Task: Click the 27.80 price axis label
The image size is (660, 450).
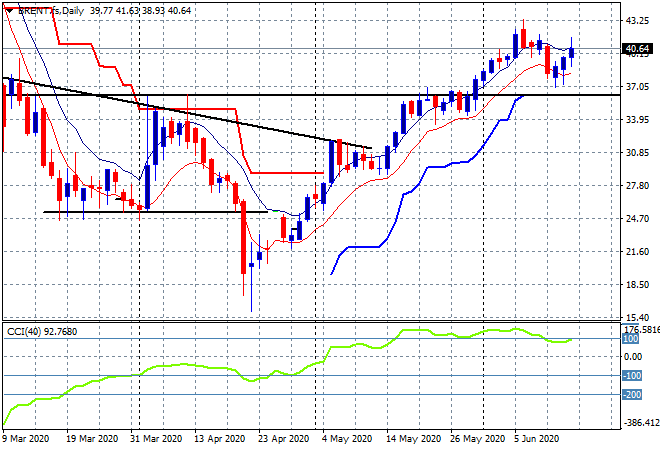Action: coord(637,186)
